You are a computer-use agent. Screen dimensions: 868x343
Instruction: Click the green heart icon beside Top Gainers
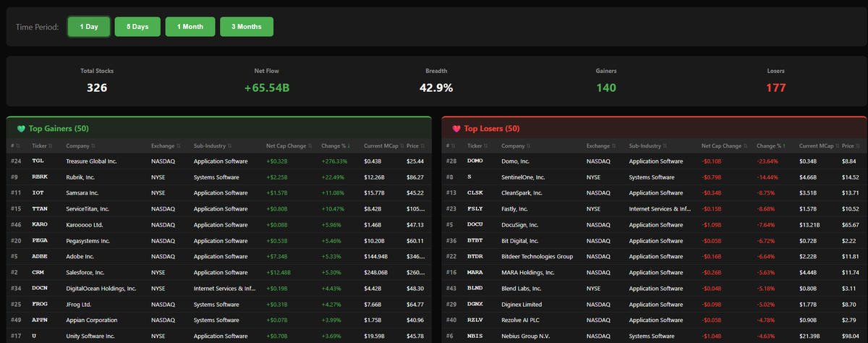tap(21, 129)
